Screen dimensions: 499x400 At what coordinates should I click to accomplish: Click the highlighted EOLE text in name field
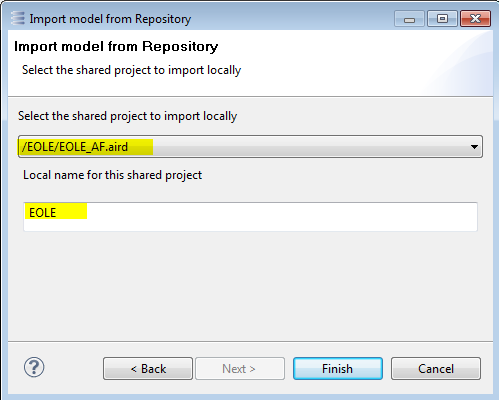[43, 212]
